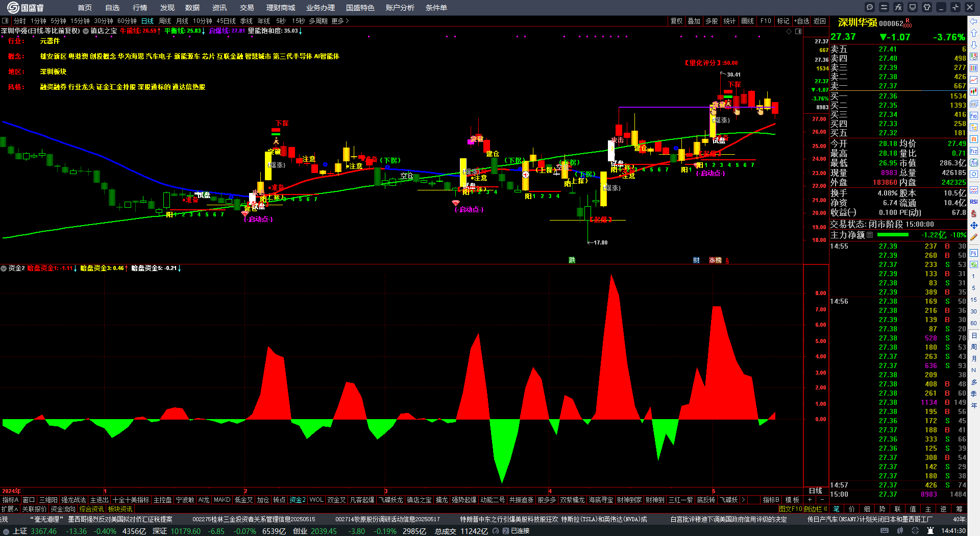Select the candlestick chart icon in right sidebar
This screenshot has height=536, width=980.
pos(974,92)
